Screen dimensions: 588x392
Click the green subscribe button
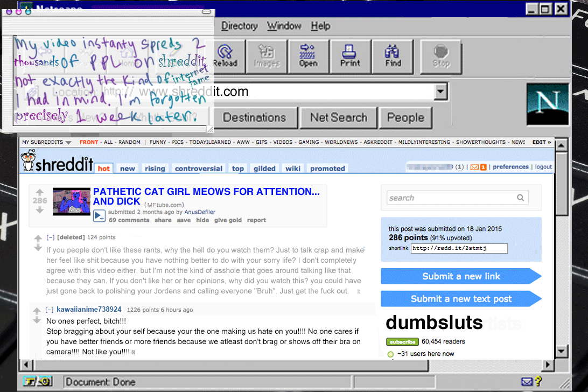point(402,342)
